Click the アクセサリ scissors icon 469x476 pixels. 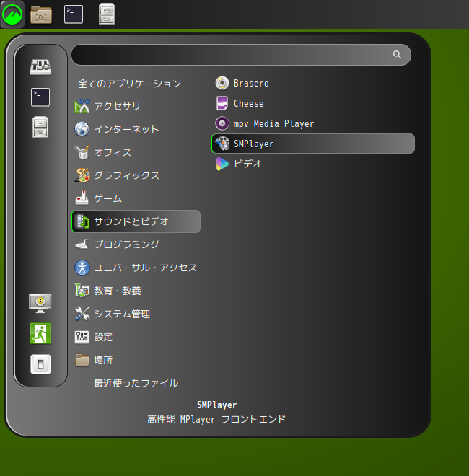(x=82, y=106)
